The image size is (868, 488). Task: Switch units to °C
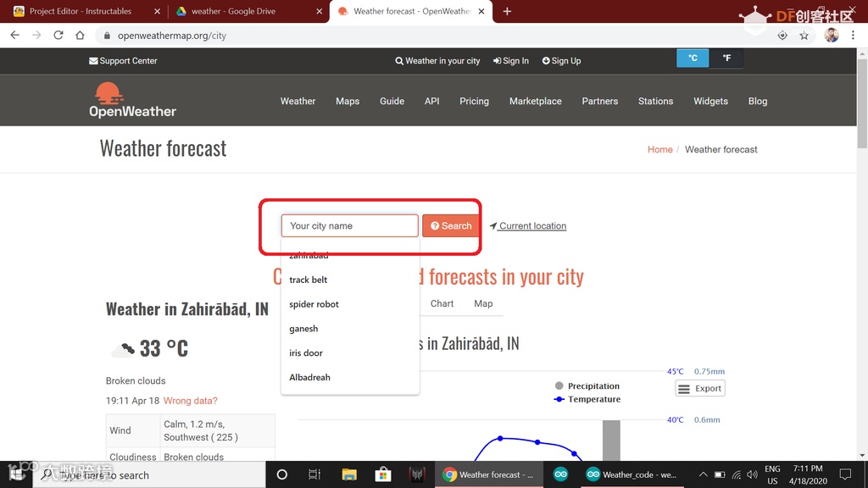[x=693, y=58]
